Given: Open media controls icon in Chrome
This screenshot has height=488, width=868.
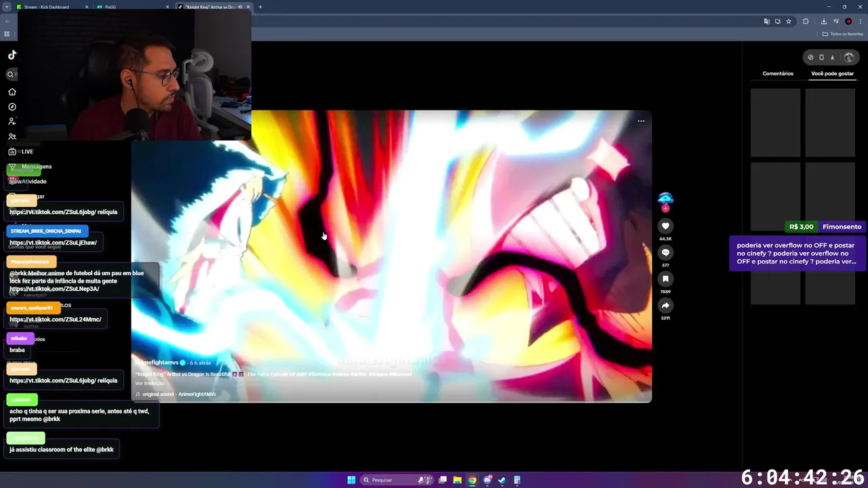Looking at the screenshot, I should pos(835,22).
